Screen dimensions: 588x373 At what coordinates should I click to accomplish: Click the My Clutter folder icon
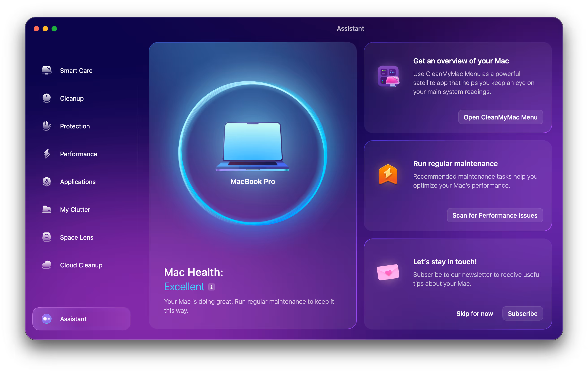[x=46, y=210]
